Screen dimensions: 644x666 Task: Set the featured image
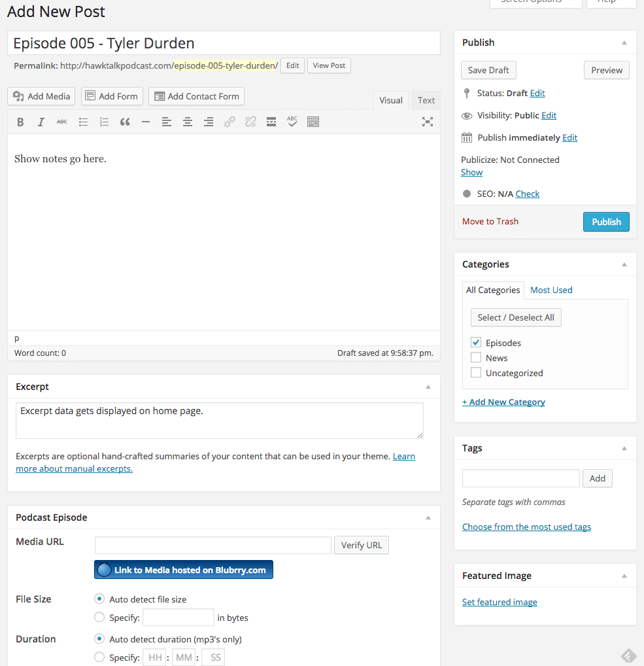click(500, 602)
